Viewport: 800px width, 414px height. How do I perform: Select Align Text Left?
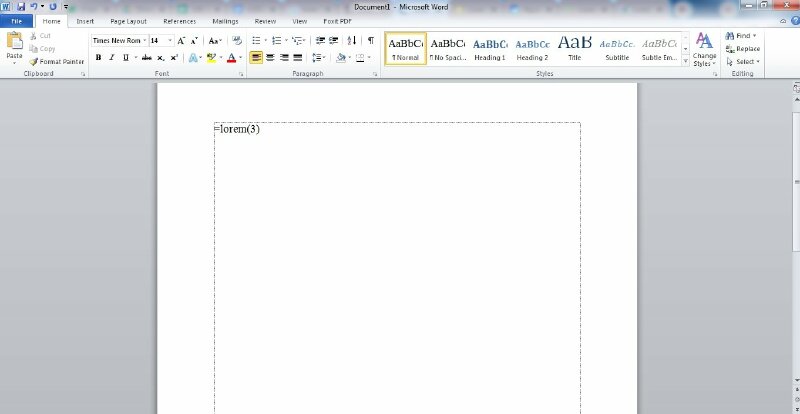click(256, 58)
